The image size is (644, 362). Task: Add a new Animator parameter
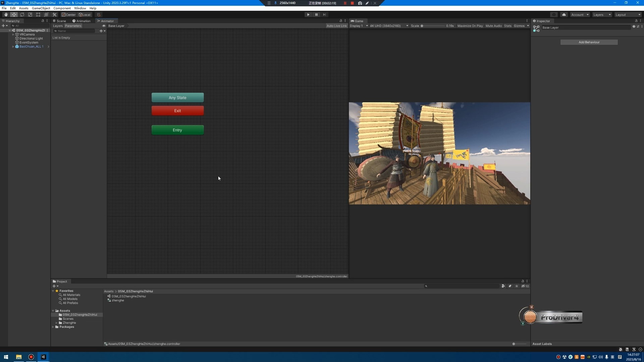tap(102, 31)
